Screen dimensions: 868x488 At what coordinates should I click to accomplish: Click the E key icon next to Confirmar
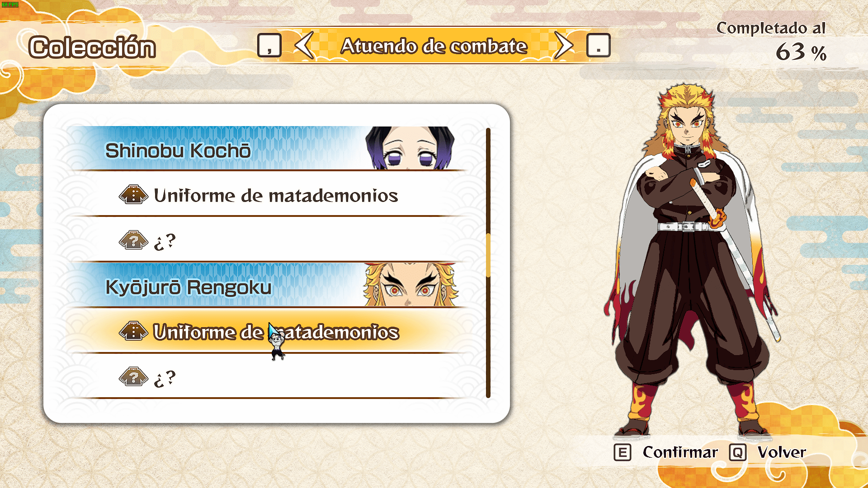(x=623, y=452)
